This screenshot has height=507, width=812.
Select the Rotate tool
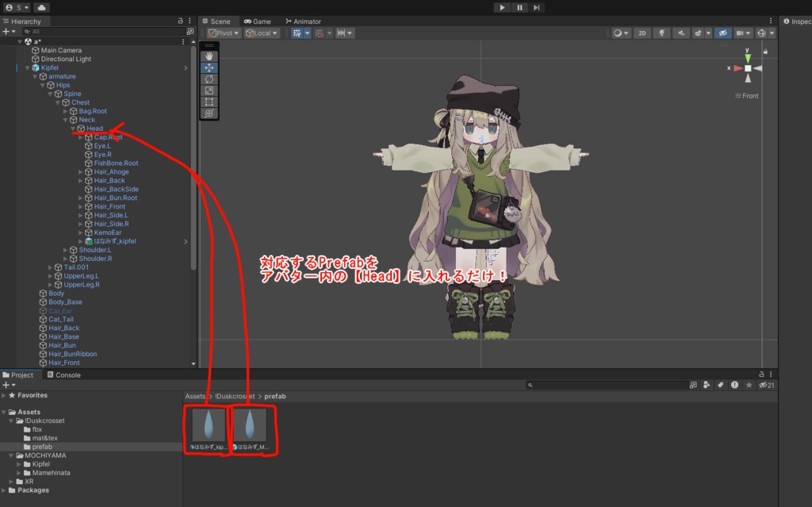[209, 79]
